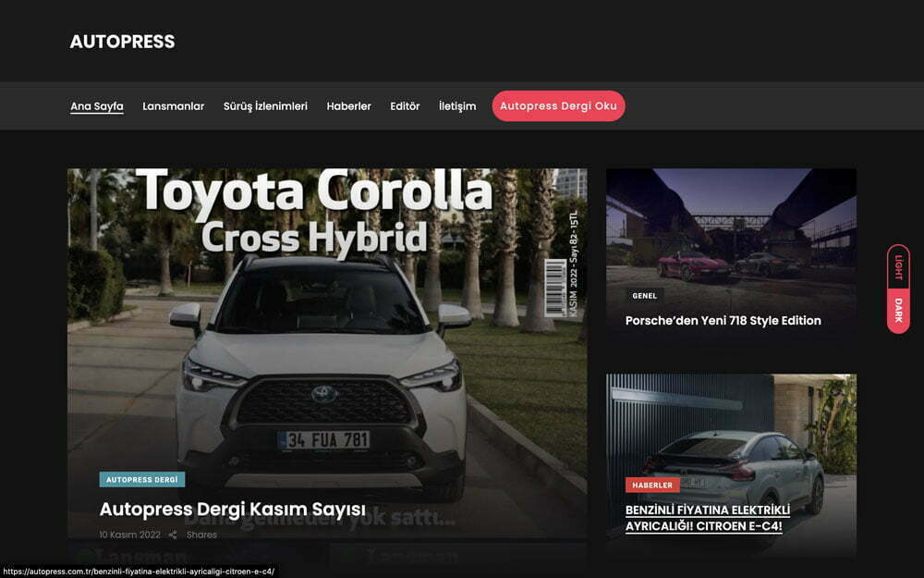924x578 pixels.
Task: Open the Lansmanlar menu item
Action: click(x=174, y=106)
